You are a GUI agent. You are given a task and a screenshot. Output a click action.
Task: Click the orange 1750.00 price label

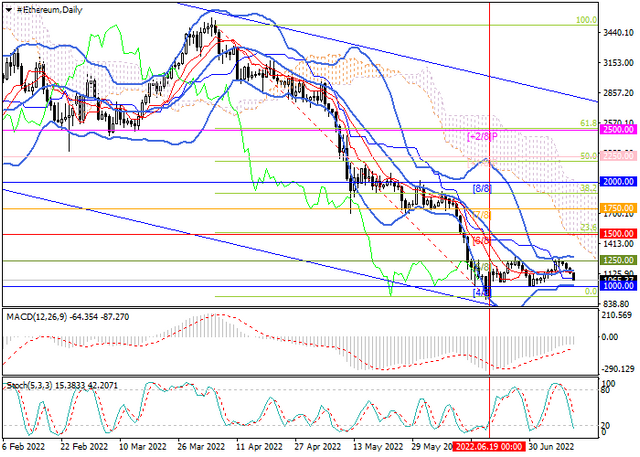619,209
